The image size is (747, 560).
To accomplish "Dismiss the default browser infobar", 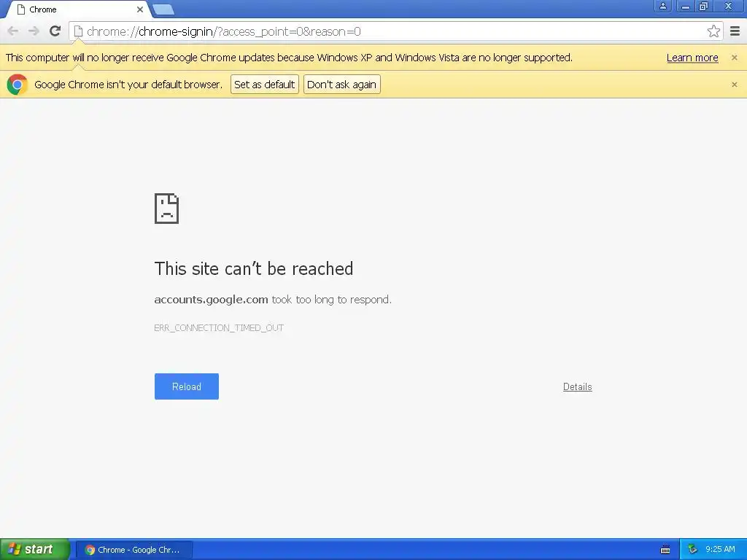I will 734,85.
